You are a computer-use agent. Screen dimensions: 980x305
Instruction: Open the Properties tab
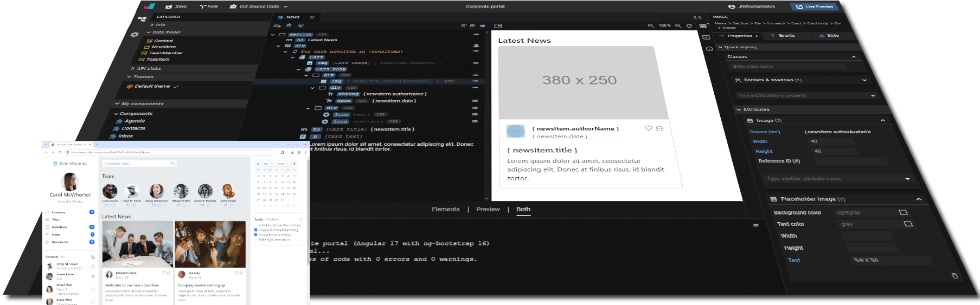[739, 36]
